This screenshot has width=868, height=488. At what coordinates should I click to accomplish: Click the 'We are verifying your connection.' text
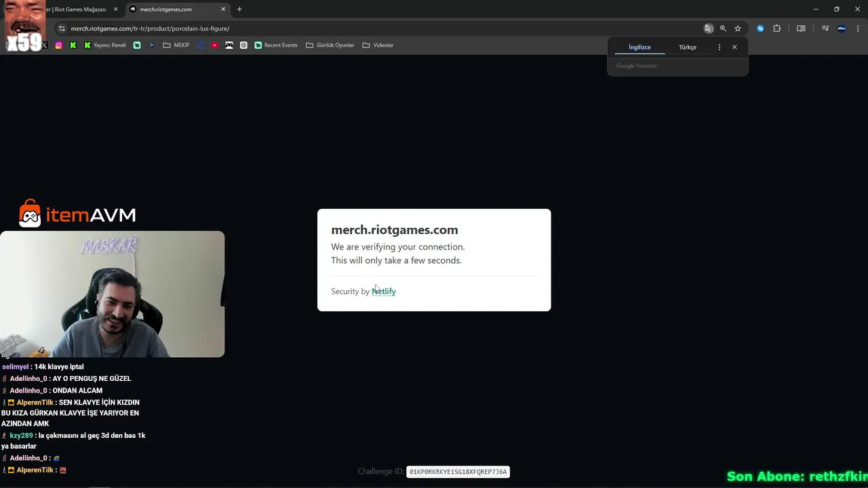click(x=398, y=247)
